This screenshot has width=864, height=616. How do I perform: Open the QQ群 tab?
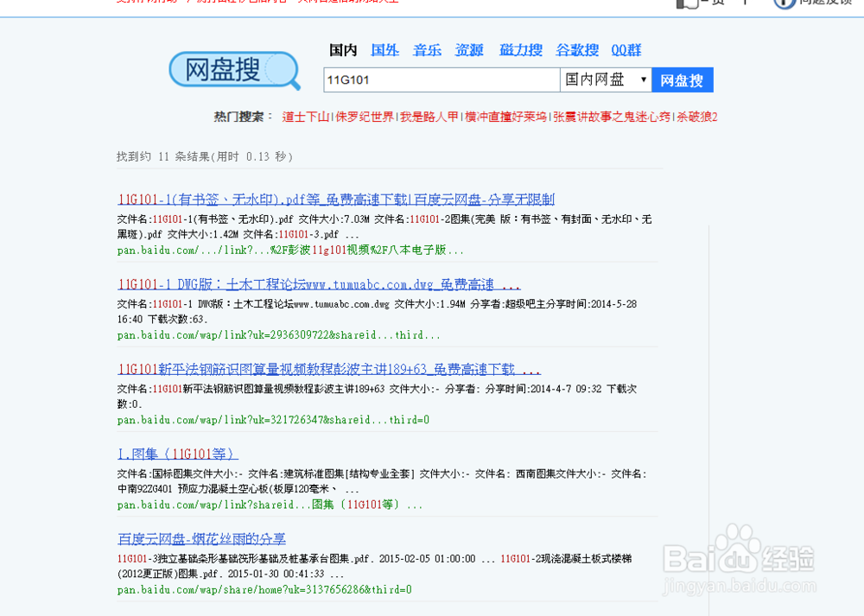click(x=626, y=50)
